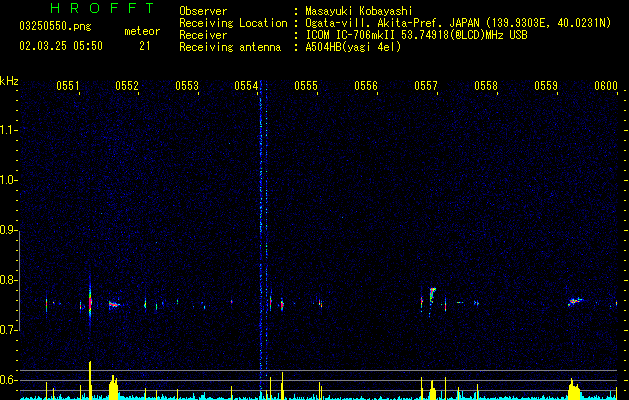
Task: Click the 0.9 kHz axis label
Action: tap(8, 230)
